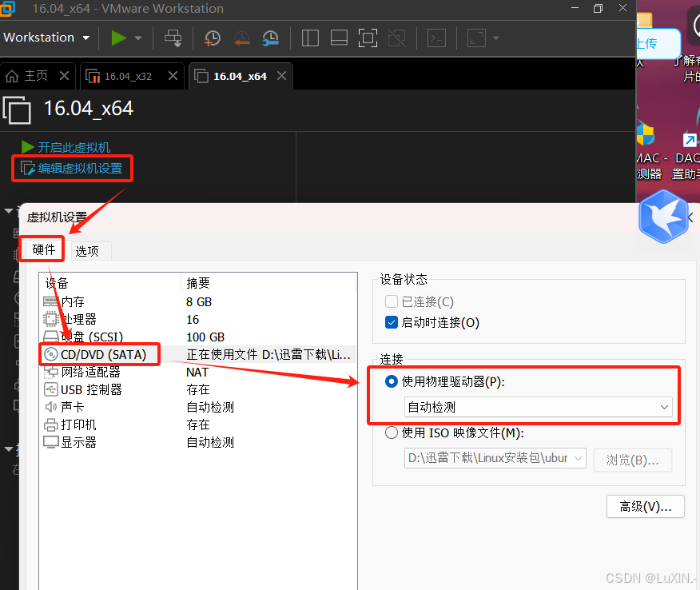
Task: Switch to the 选项 tab
Action: pos(87,251)
